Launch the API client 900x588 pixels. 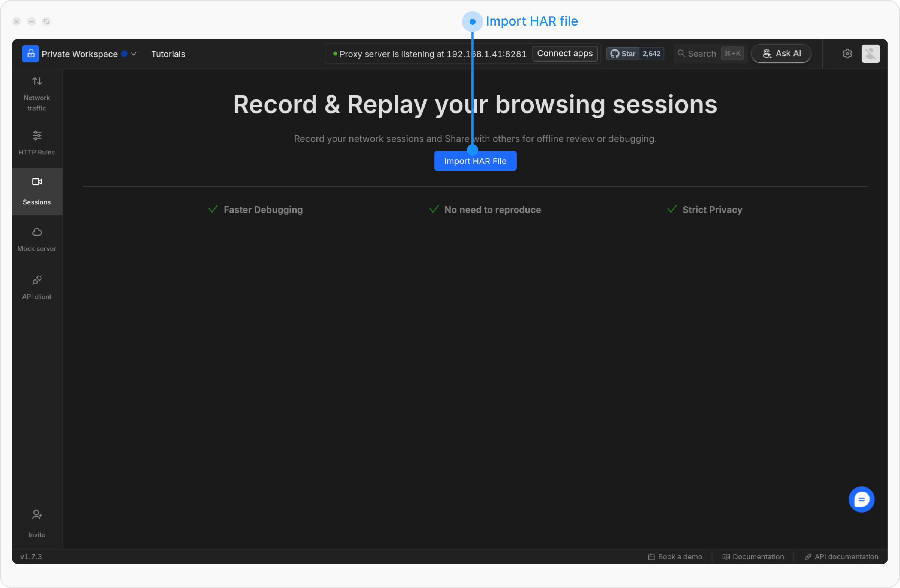36,286
